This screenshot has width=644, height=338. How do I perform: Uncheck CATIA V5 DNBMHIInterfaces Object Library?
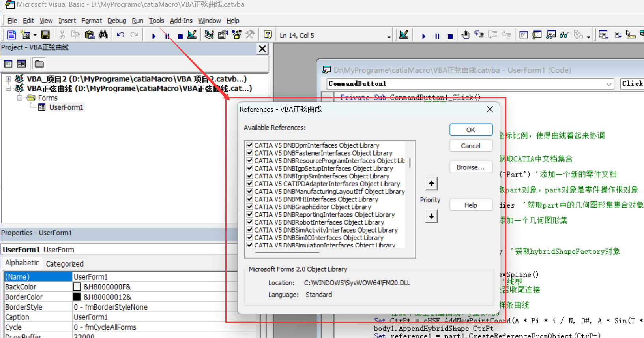pos(249,199)
